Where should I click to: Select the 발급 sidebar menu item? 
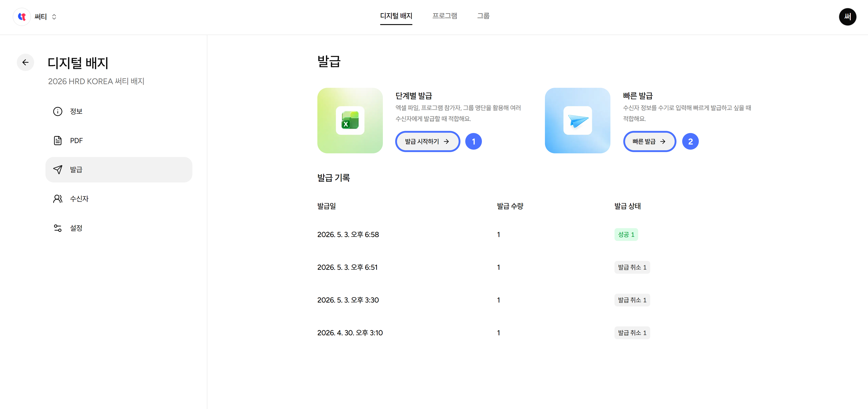coord(119,170)
